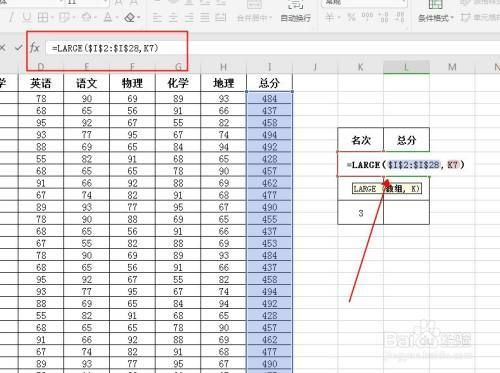Click the 名次 cell in column K
Image resolution: width=500 pixels, height=373 pixels.
[x=361, y=140]
